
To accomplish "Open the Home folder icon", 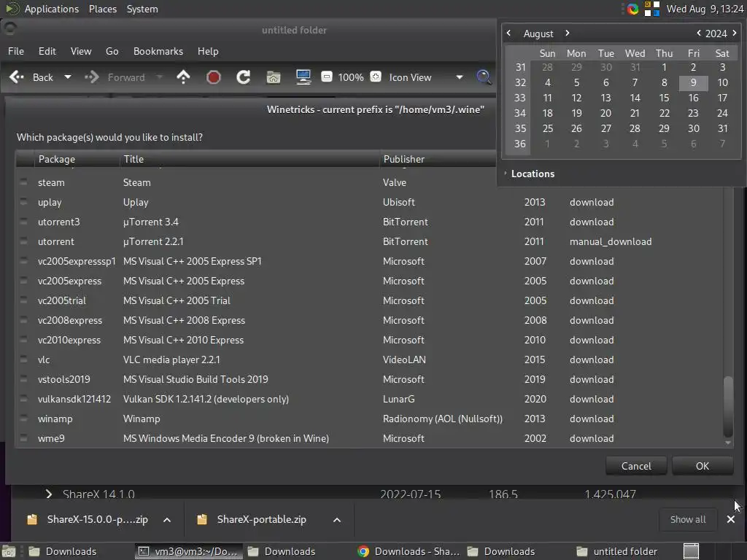I will coord(274,77).
